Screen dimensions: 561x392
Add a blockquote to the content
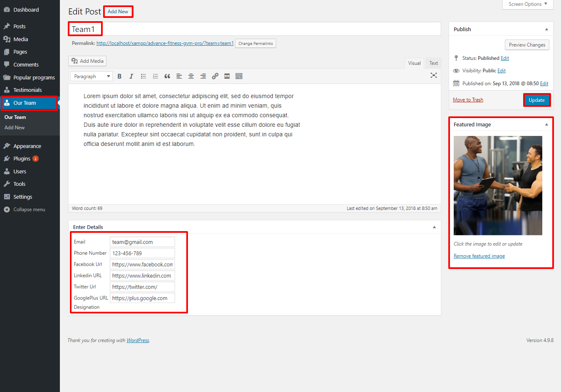click(167, 76)
